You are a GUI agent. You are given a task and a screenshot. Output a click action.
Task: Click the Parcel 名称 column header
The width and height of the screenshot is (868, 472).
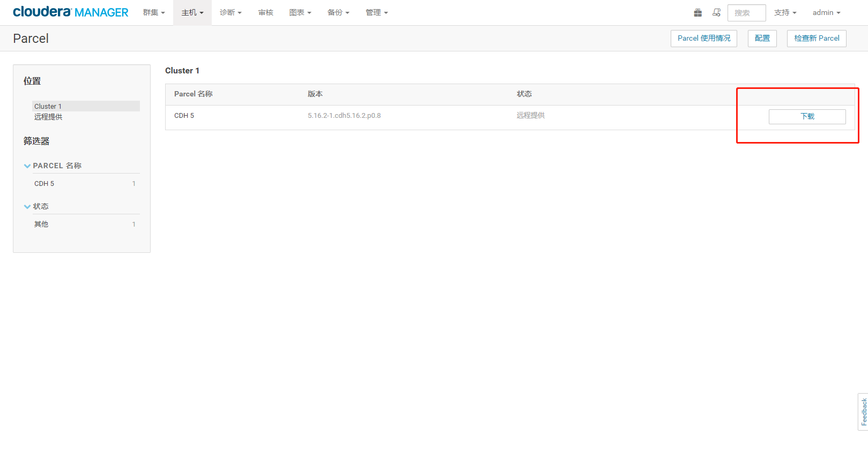(194, 94)
